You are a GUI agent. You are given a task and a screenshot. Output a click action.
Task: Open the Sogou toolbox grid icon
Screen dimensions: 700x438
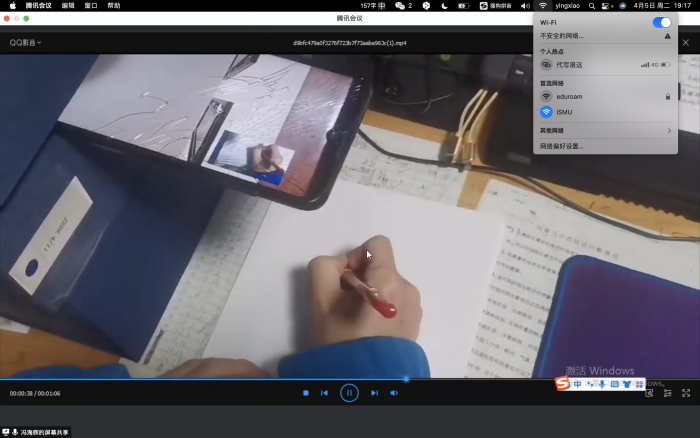tap(639, 384)
